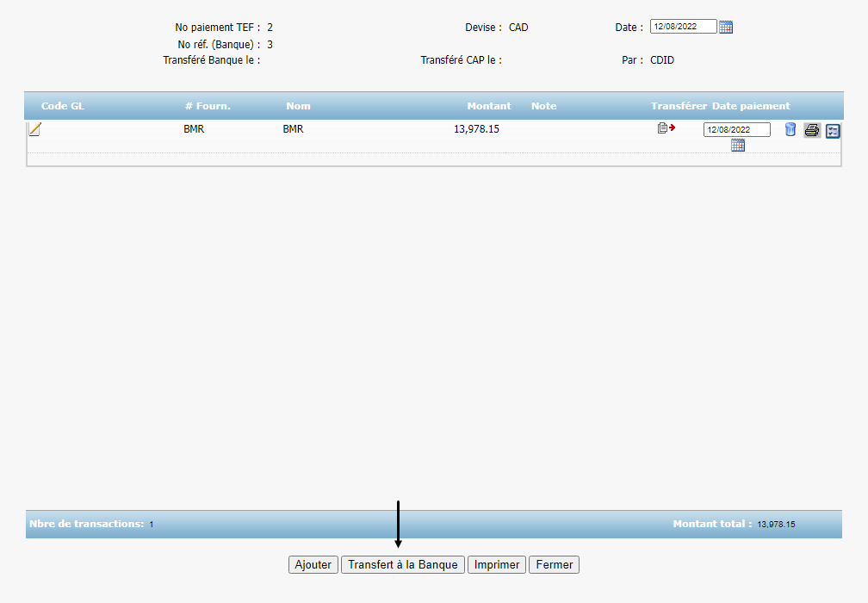Viewport: 868px width, 603px height.
Task: Open the checklist details icon on BMR row
Action: (x=833, y=131)
